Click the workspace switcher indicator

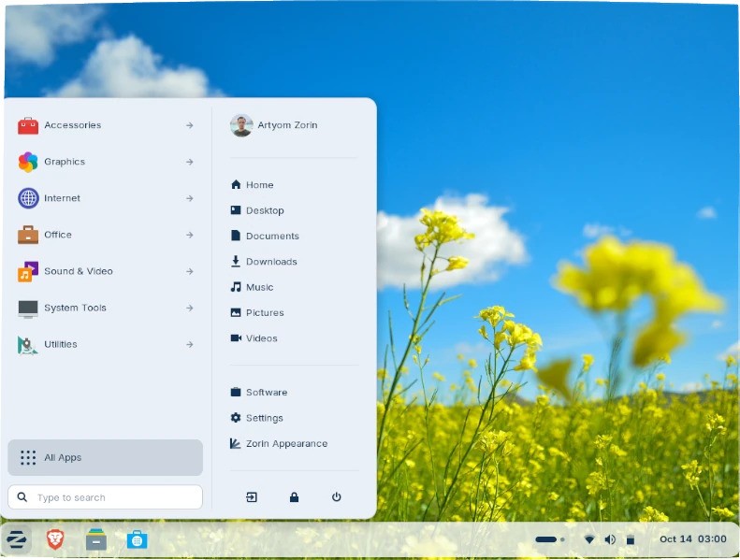coord(549,539)
